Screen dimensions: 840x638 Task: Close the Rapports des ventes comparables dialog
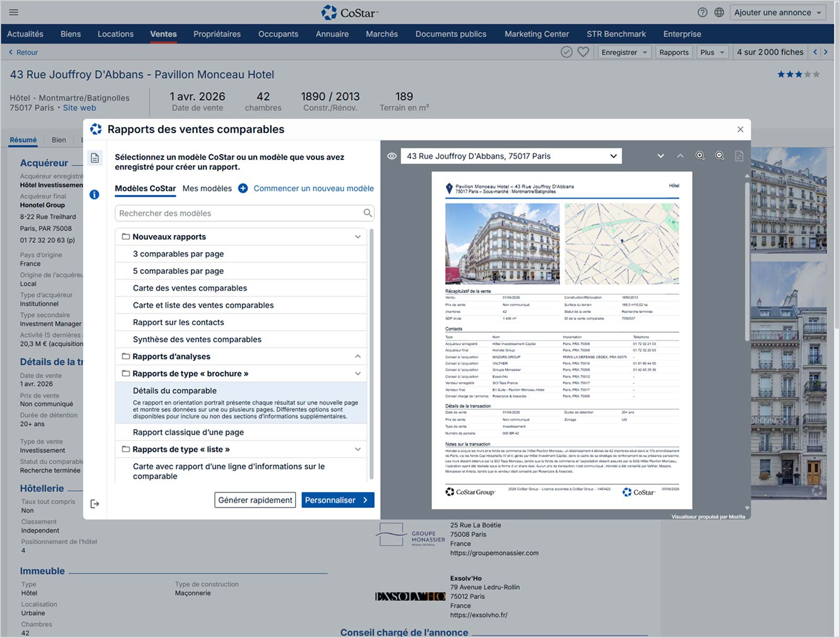pos(740,130)
